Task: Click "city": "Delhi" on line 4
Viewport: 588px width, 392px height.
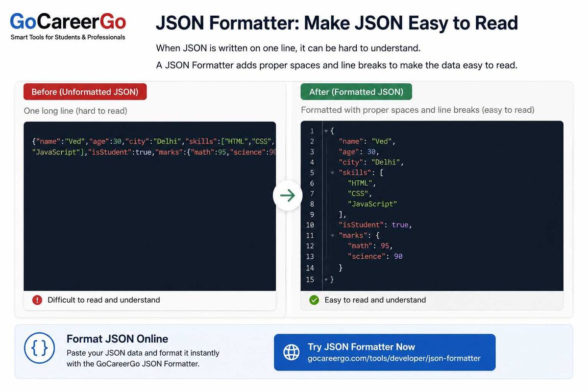Action: pos(371,162)
